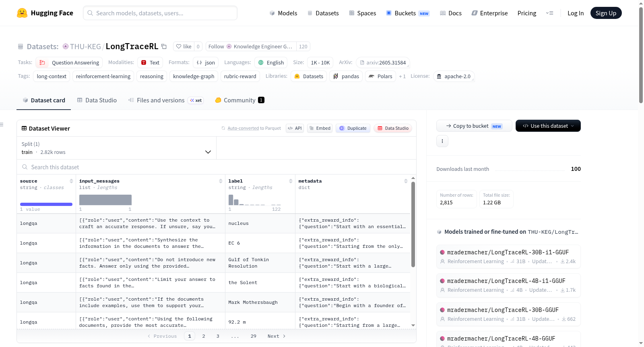
Task: Expand the Split train dropdown
Action: pos(116,148)
